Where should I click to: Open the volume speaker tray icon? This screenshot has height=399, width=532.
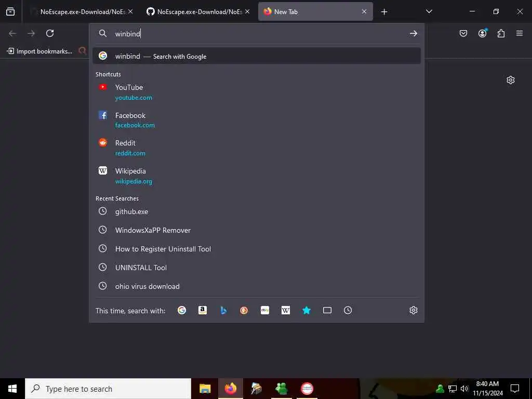pos(464,389)
